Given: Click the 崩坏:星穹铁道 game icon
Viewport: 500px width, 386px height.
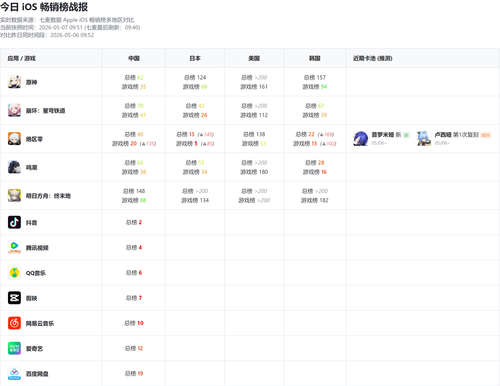Looking at the screenshot, I should (14, 110).
